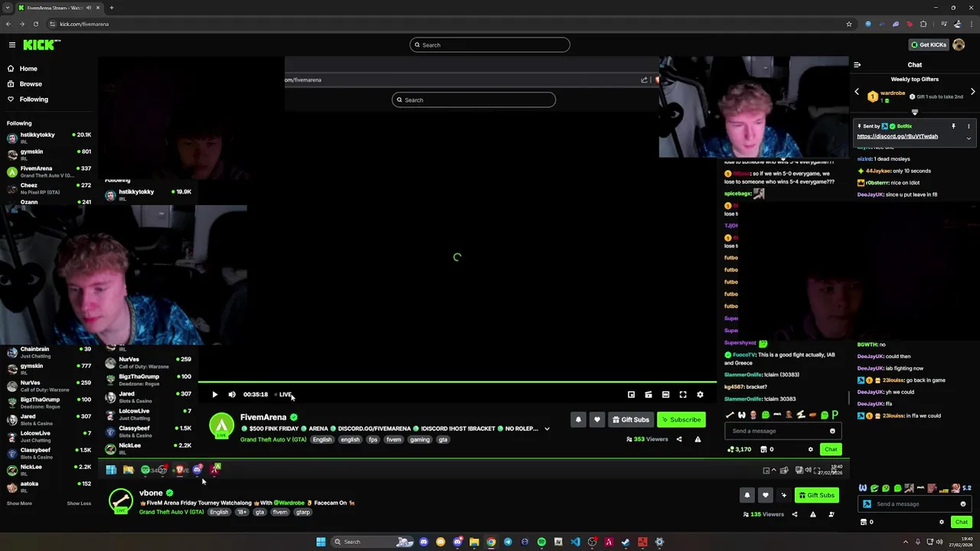980x551 pixels.
Task: Open aatoka channel in sidebar
Action: (47, 487)
